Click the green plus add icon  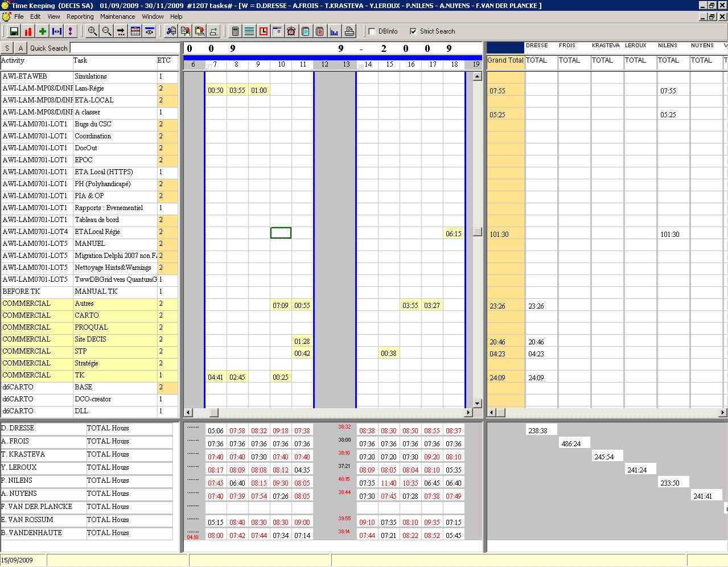click(x=42, y=31)
